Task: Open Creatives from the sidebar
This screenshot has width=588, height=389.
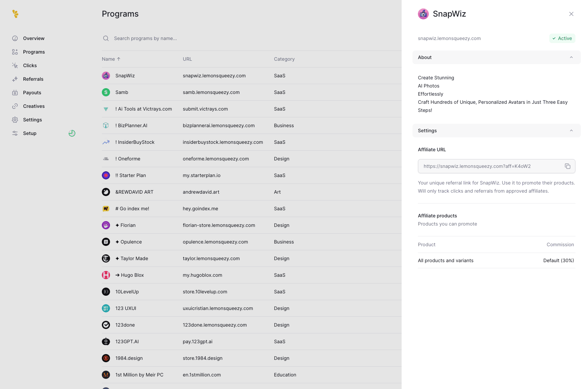Action: [x=34, y=106]
